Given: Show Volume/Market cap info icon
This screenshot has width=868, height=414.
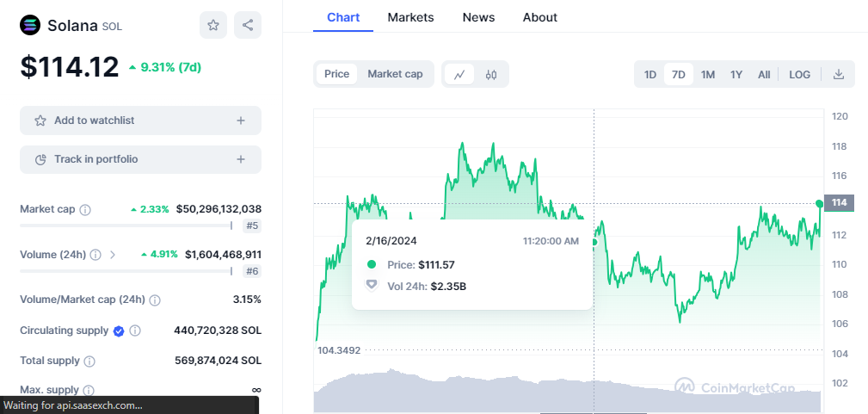Looking at the screenshot, I should pos(155,300).
